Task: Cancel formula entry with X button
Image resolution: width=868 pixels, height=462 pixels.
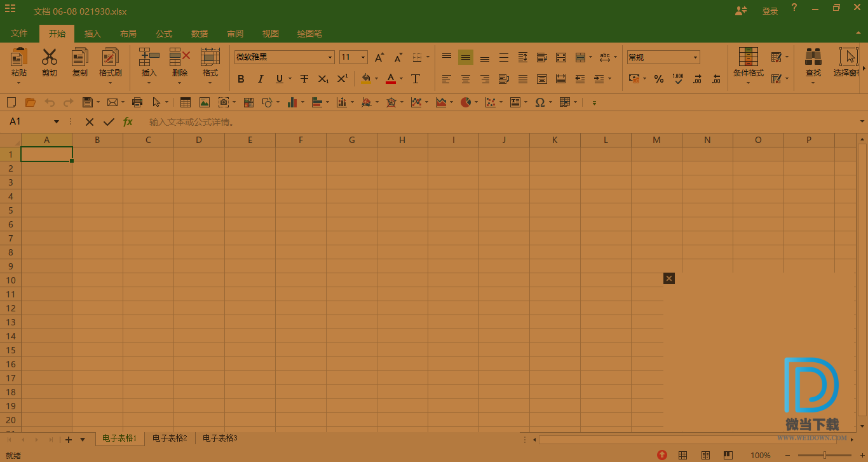Action: pos(90,121)
